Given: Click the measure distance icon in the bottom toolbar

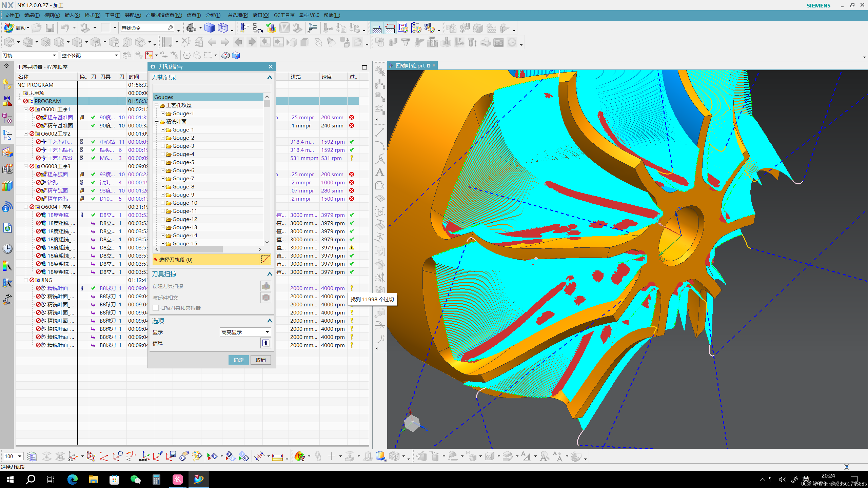Looking at the screenshot, I should 277,457.
